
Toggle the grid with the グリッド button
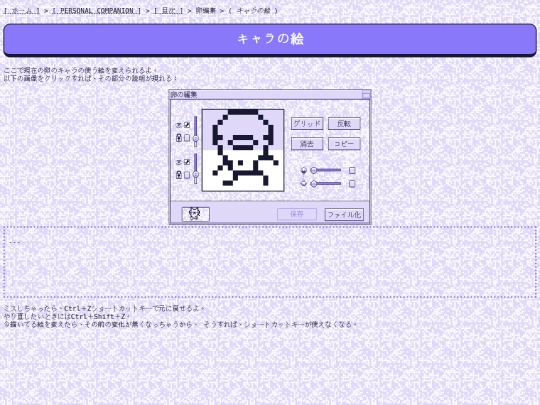click(x=307, y=124)
